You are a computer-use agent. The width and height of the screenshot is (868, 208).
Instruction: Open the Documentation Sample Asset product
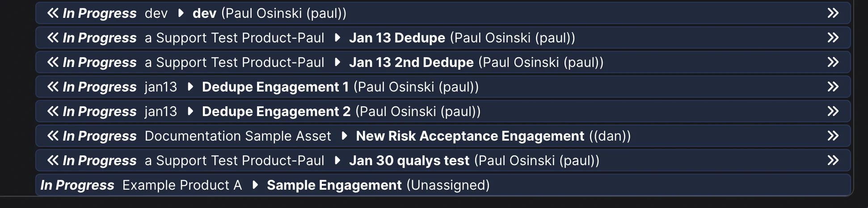(238, 136)
